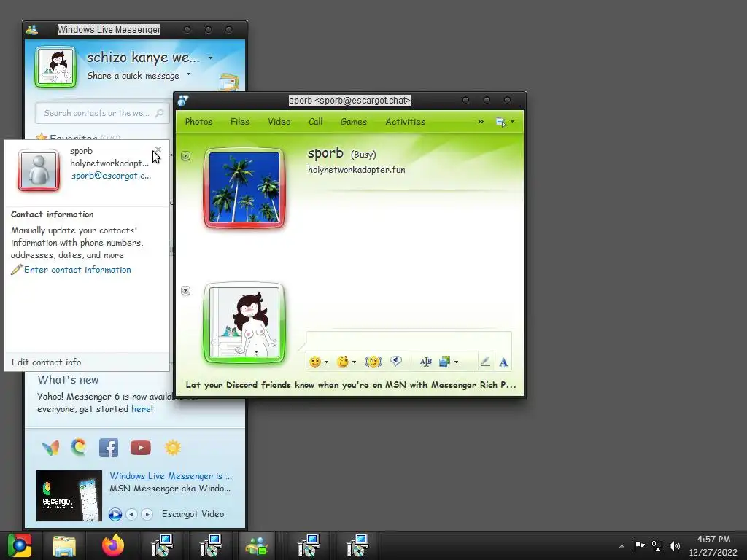Click the MSN butterfly icon at bottom

[51, 448]
